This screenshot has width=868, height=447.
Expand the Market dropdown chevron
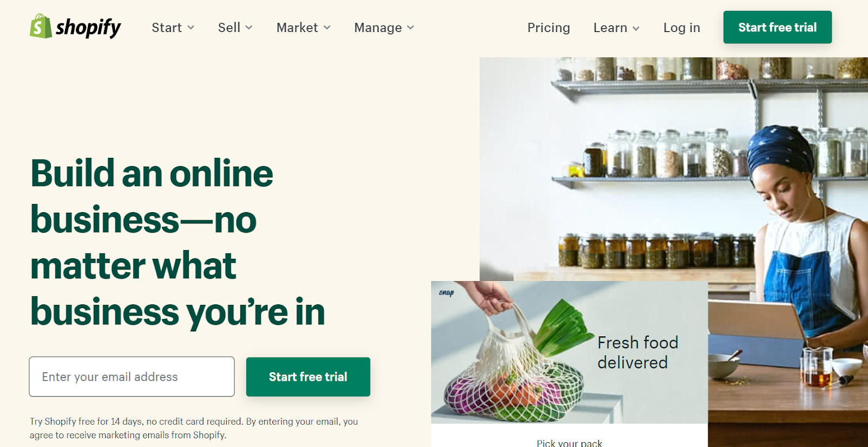click(327, 28)
